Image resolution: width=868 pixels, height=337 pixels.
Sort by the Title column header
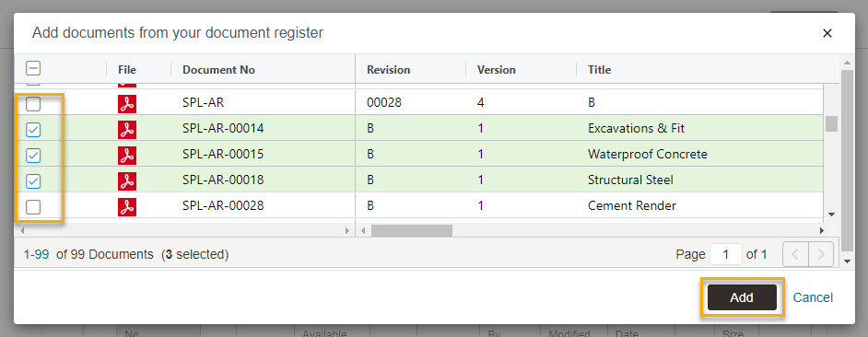coord(600,70)
